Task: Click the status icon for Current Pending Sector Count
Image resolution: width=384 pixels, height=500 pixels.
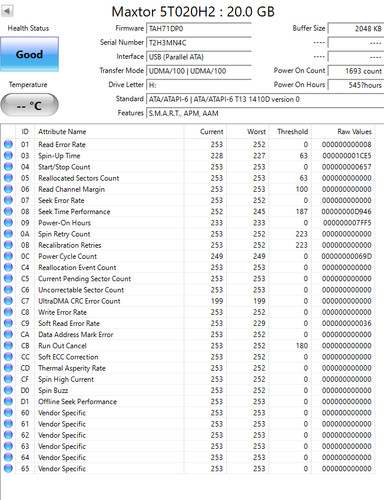Action: pyautogui.click(x=8, y=278)
